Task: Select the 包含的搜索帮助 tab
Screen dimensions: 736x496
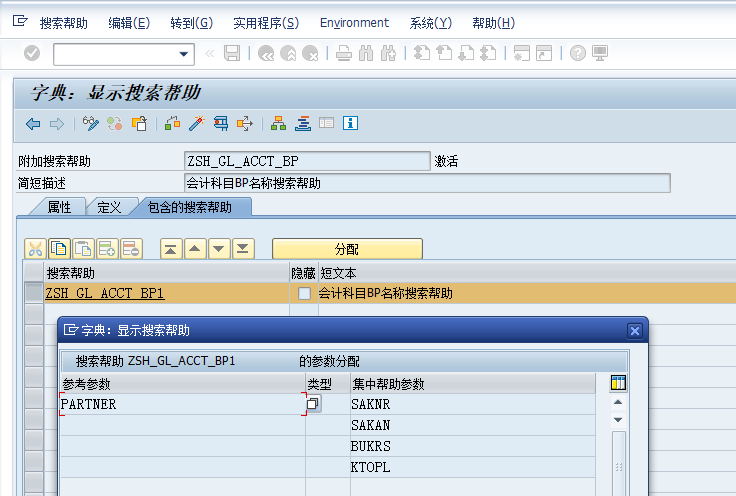Action: pos(190,207)
